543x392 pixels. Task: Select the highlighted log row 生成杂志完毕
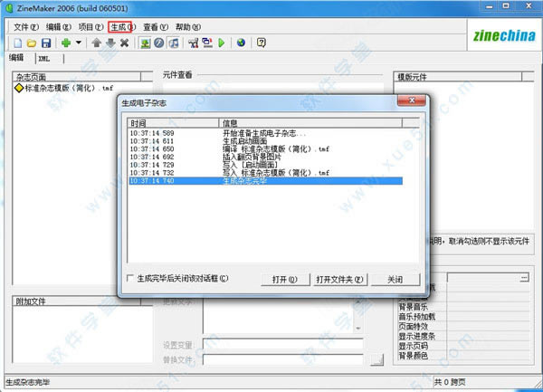coord(265,181)
